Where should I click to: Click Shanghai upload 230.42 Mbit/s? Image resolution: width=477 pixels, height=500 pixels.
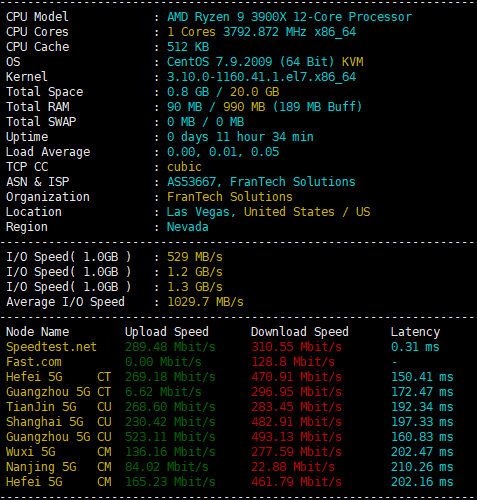coord(170,422)
